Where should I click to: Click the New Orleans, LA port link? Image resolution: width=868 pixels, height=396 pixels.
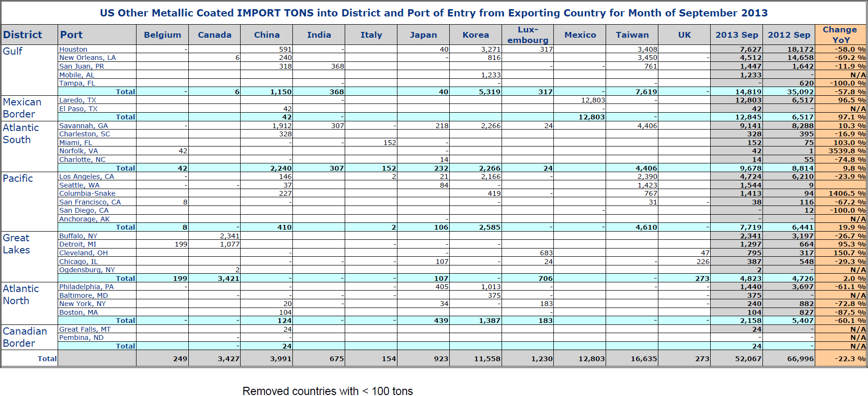click(87, 58)
